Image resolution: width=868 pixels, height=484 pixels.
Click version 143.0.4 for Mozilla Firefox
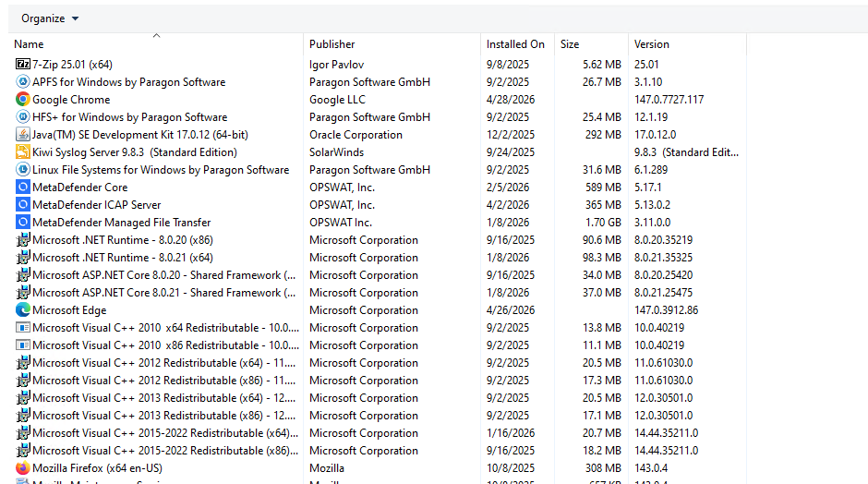[651, 468]
